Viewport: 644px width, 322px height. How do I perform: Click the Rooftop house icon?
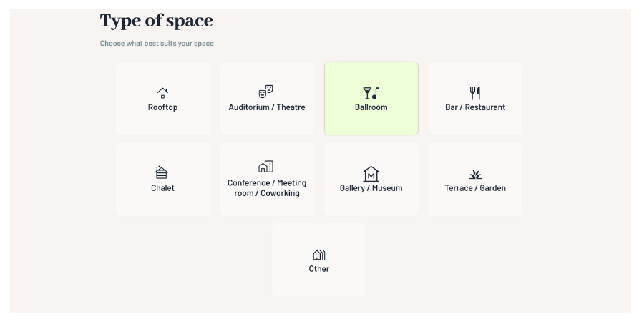point(162,93)
